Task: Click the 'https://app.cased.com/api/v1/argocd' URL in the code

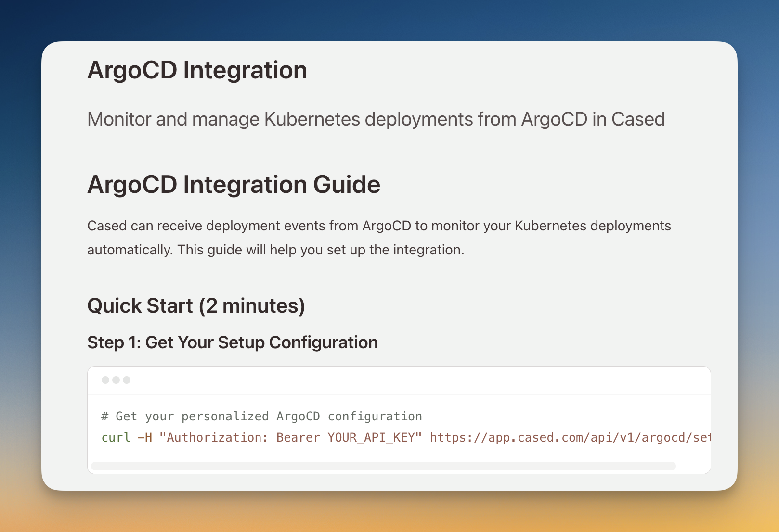Action: [x=570, y=438]
